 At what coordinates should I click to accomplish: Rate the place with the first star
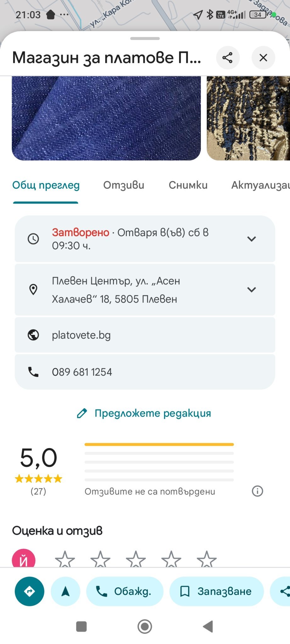tap(65, 559)
